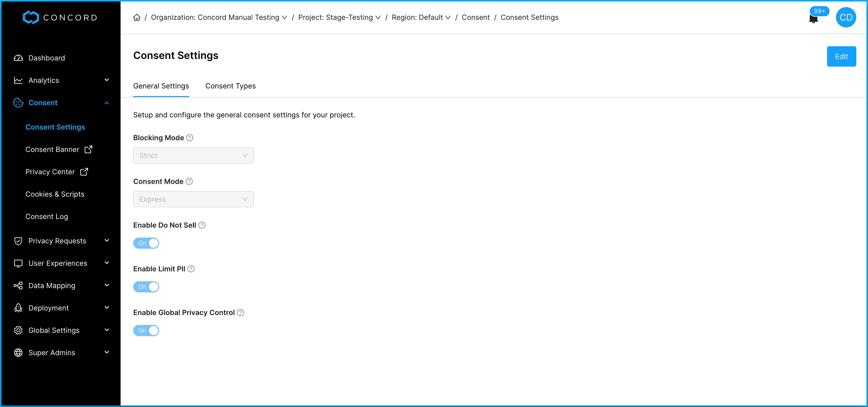Open the Blocking Mode Strict dropdown
Viewport: 868px width, 407px height.
[x=193, y=155]
